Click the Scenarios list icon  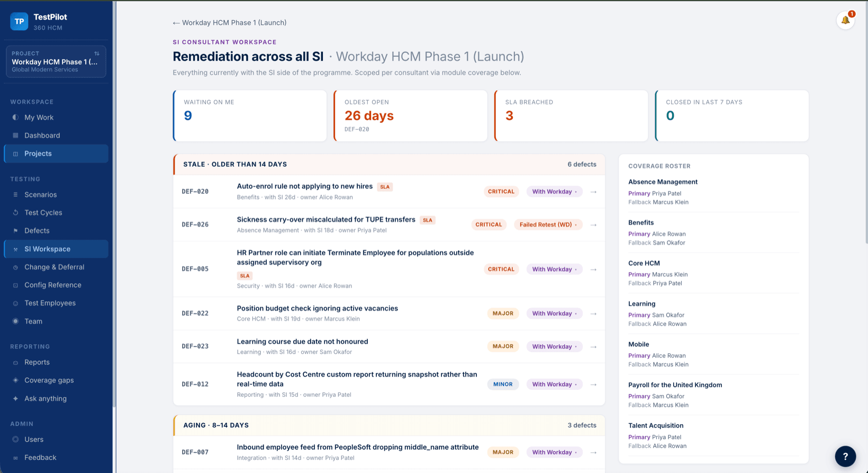coord(15,195)
